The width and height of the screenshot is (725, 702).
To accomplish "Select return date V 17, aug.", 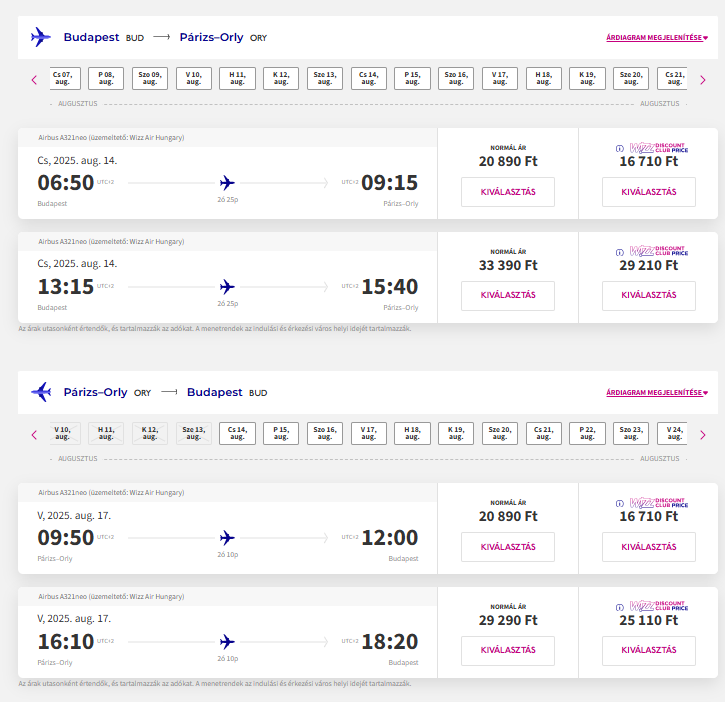I will (x=369, y=433).
